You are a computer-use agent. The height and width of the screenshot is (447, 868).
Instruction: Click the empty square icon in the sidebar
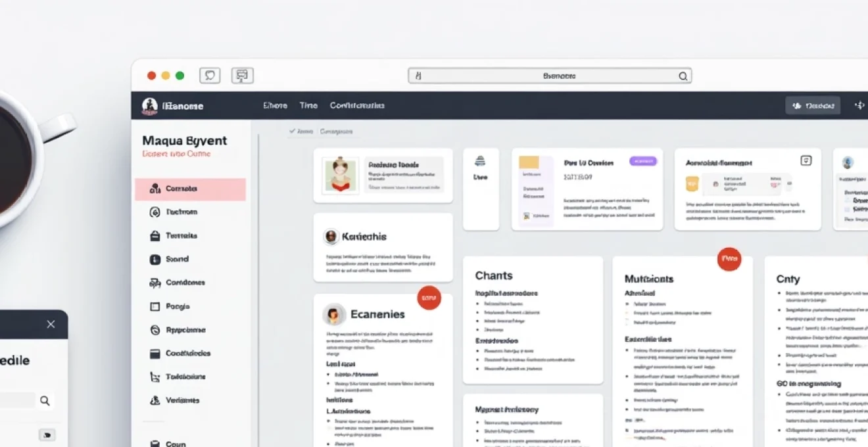pyautogui.click(x=155, y=306)
